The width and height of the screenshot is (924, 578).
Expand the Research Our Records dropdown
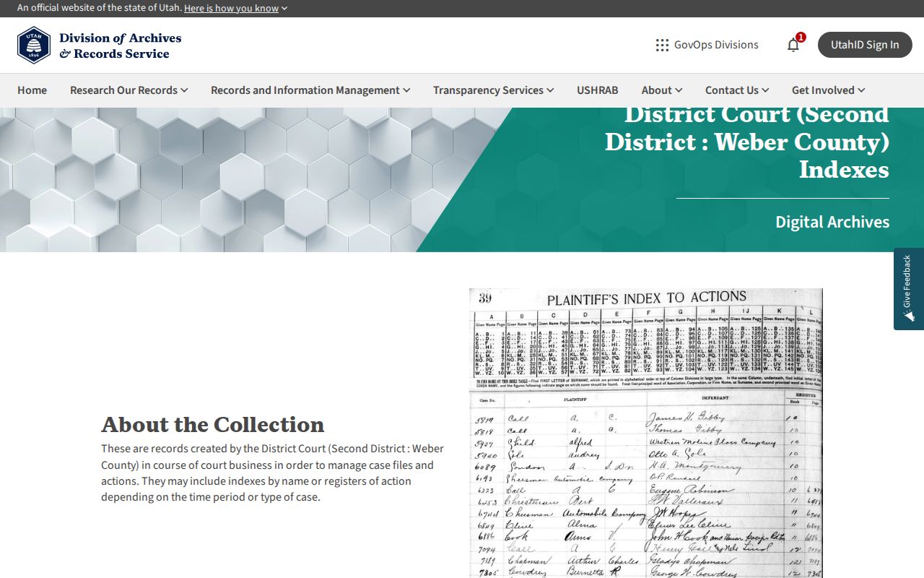[129, 90]
